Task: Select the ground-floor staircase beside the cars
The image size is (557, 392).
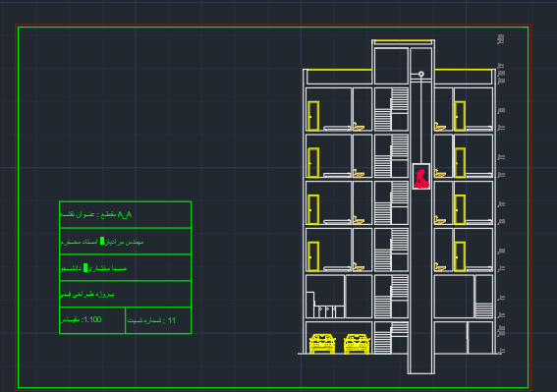Action: point(391,338)
